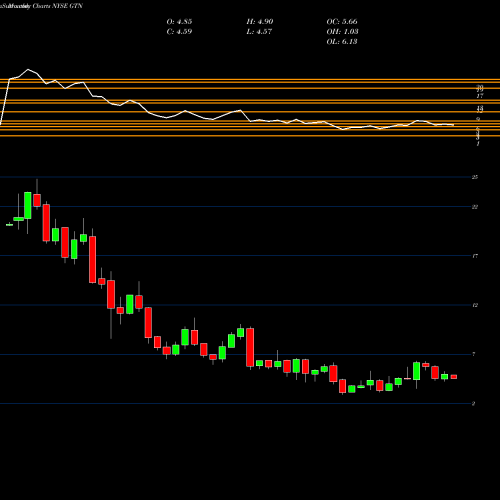The image size is (500, 500).
Task: Click the 12 price axis label on candlestick chart
Action: click(475, 305)
